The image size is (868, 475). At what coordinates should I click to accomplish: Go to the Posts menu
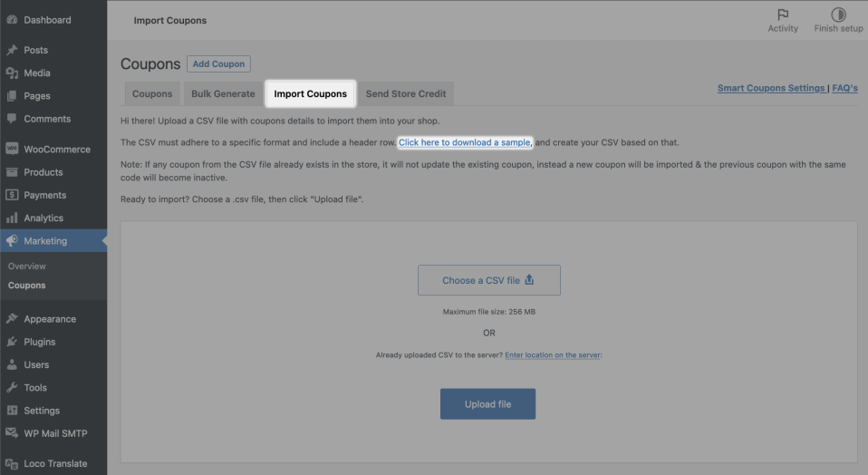click(35, 50)
